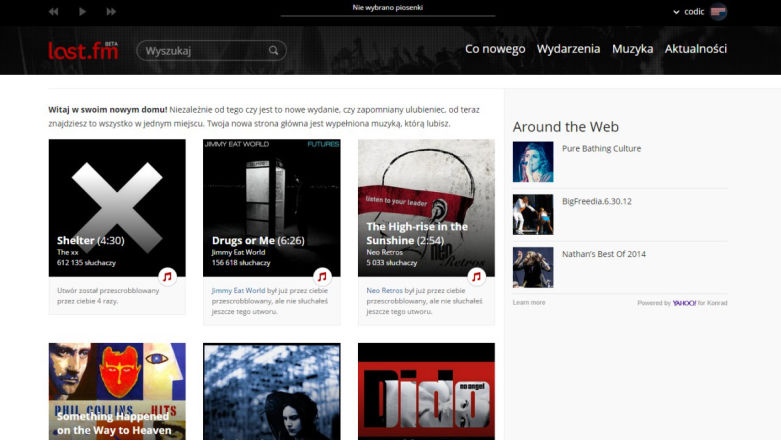Click the music note icon on Neo Retros card

click(477, 276)
